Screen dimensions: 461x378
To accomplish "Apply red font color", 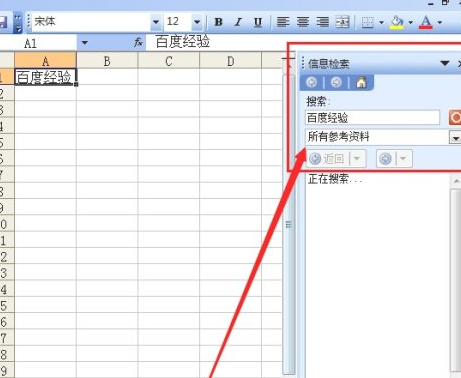I will point(426,22).
